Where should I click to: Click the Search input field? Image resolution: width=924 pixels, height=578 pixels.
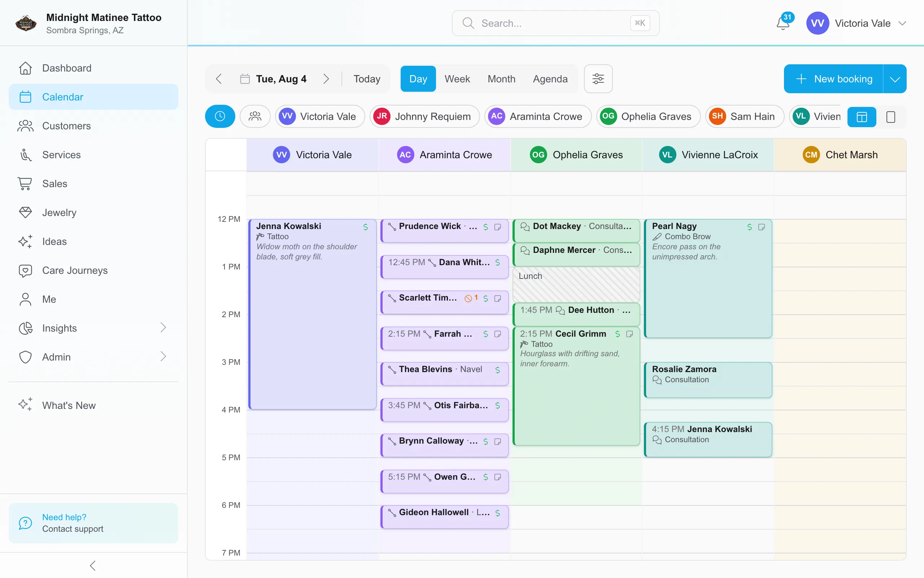coord(555,23)
